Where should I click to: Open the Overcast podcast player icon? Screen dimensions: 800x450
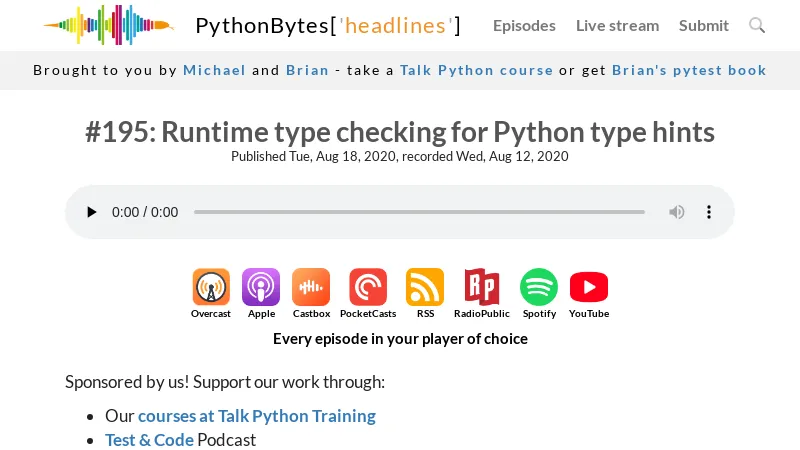point(211,287)
